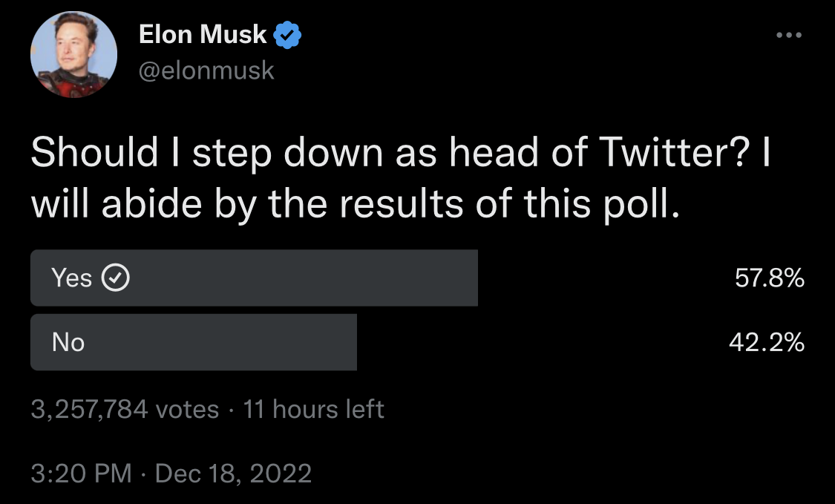Click the blue verified badge
The width and height of the screenshot is (835, 504).
tap(287, 35)
